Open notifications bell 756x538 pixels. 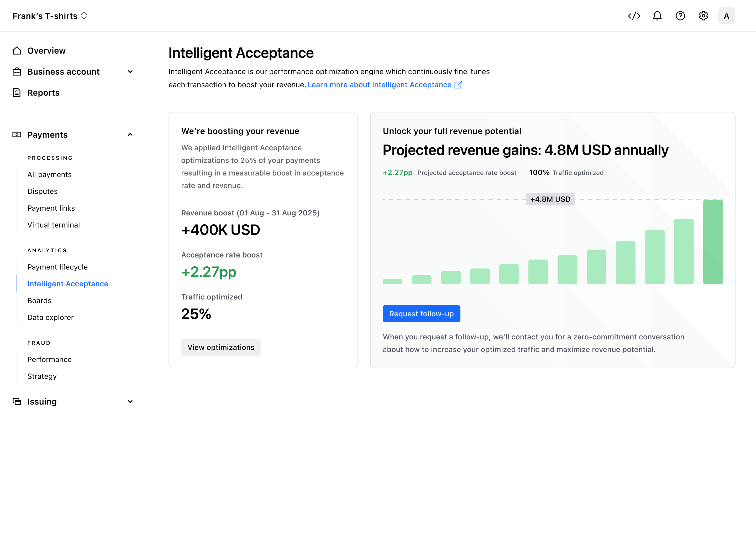(x=657, y=16)
